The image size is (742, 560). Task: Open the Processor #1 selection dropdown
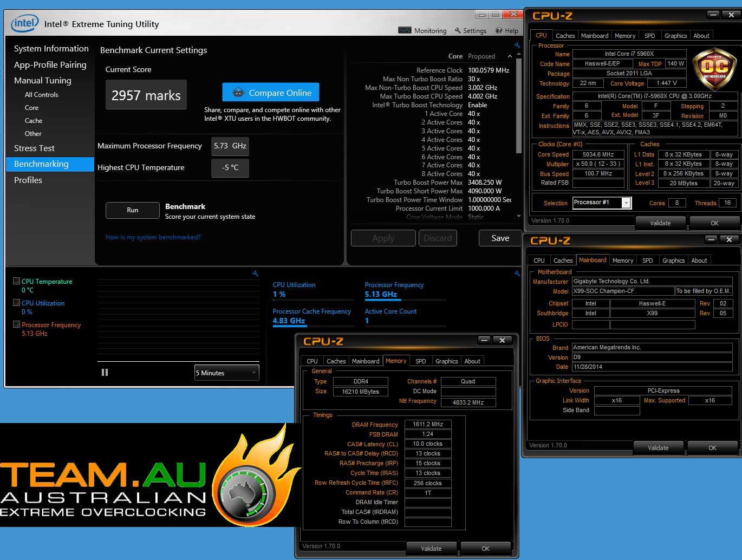(x=602, y=203)
